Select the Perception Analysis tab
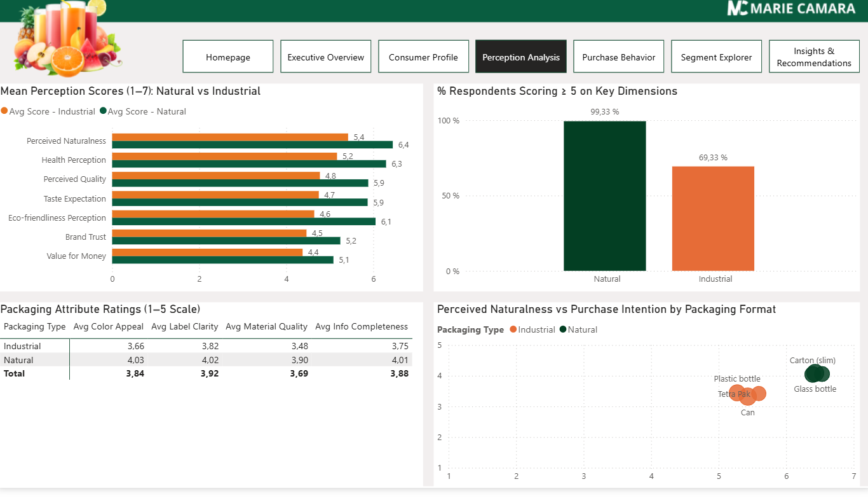The image size is (868, 498). 521,57
